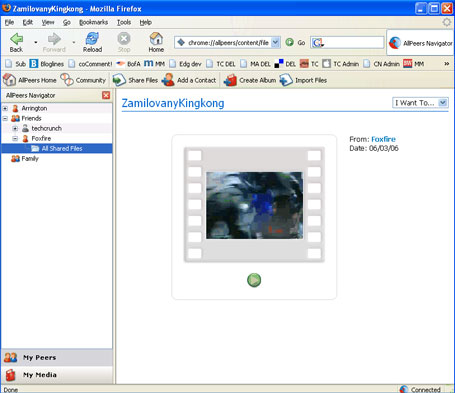Click the Share Files icon

(x=119, y=80)
